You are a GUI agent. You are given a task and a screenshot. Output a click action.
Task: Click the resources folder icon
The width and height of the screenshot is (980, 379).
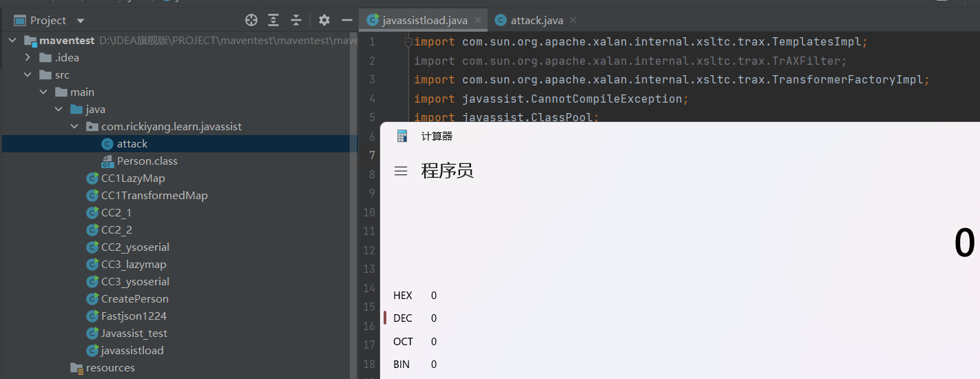76,368
